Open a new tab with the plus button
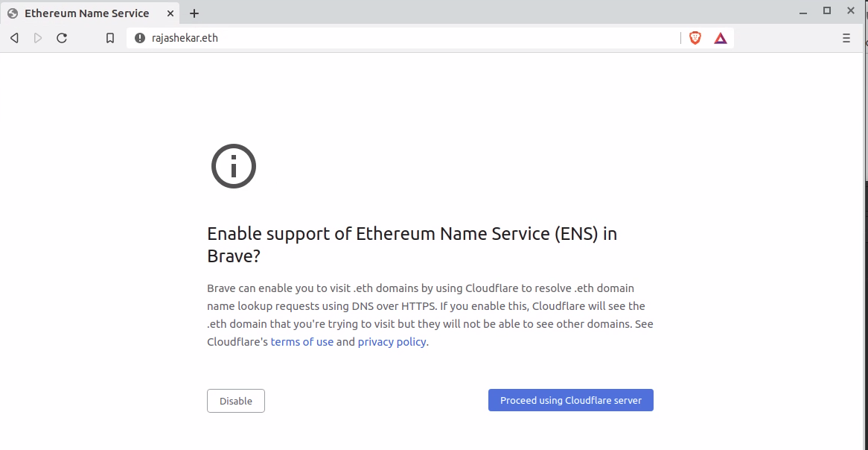Image resolution: width=868 pixels, height=450 pixels. coord(194,13)
